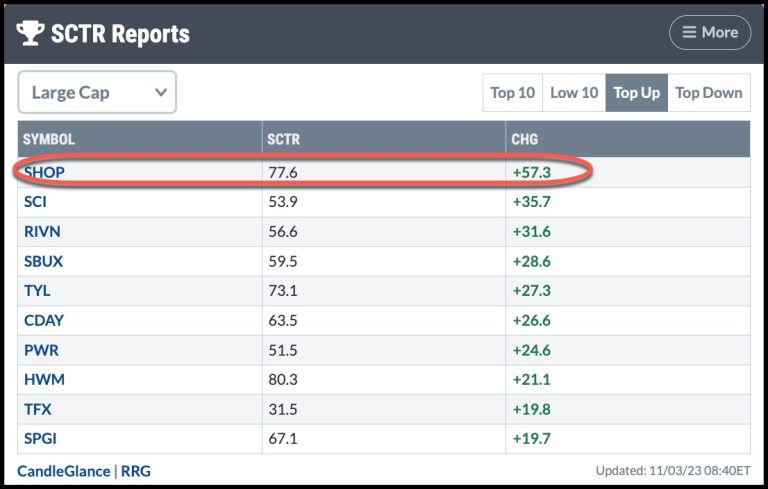Select the Top Up tab

tap(636, 93)
